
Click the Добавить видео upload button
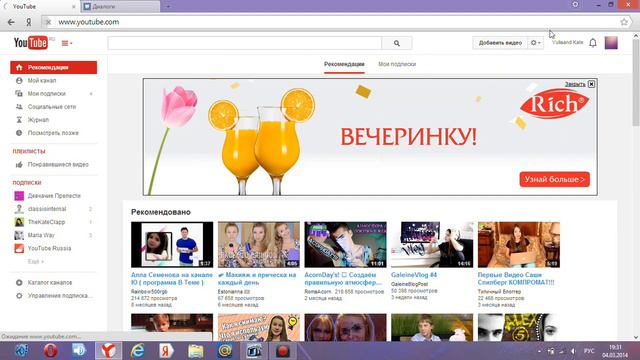tap(500, 43)
